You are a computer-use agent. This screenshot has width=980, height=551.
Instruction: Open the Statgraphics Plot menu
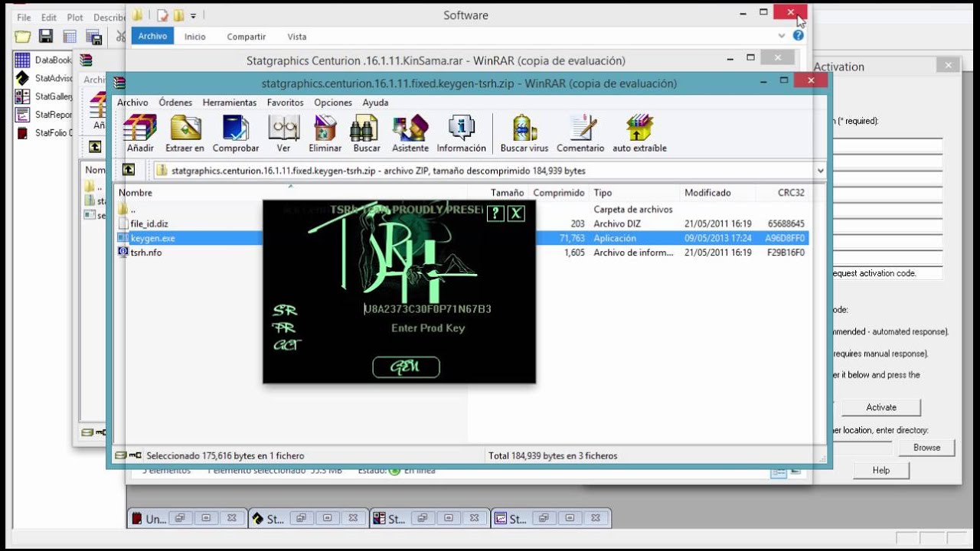point(75,18)
